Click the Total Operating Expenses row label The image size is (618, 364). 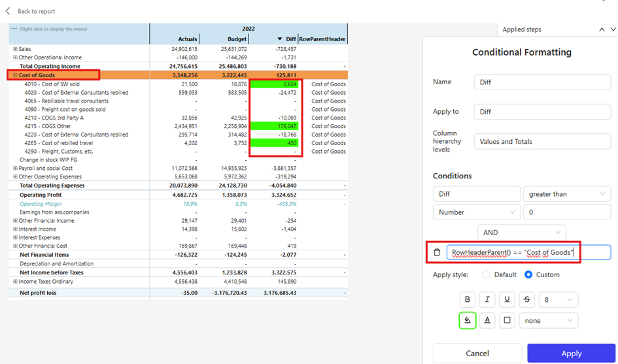point(52,186)
